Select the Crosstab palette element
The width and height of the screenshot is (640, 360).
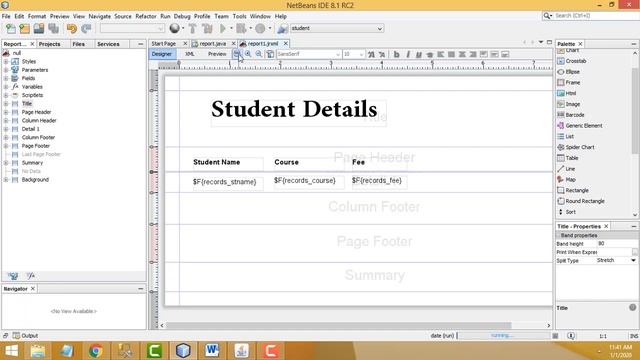coord(576,61)
